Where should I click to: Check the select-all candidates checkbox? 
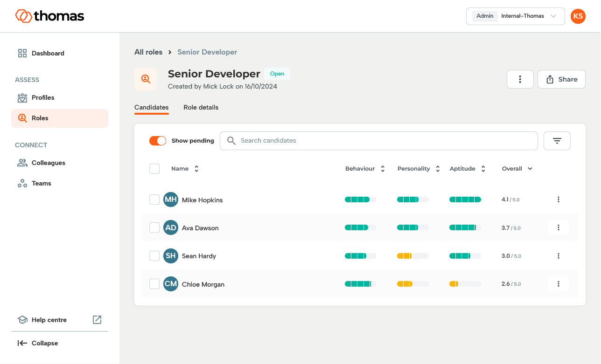coord(154,168)
